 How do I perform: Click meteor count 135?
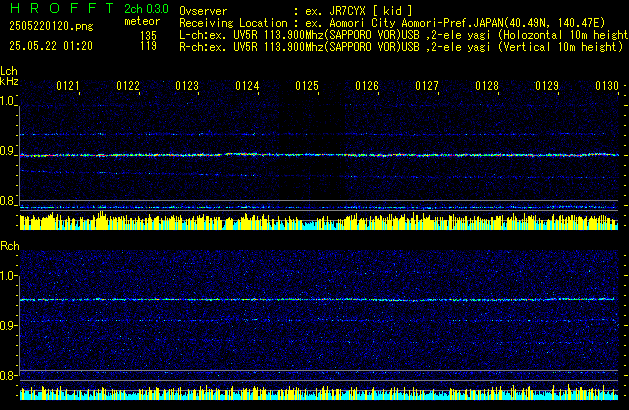(148, 36)
